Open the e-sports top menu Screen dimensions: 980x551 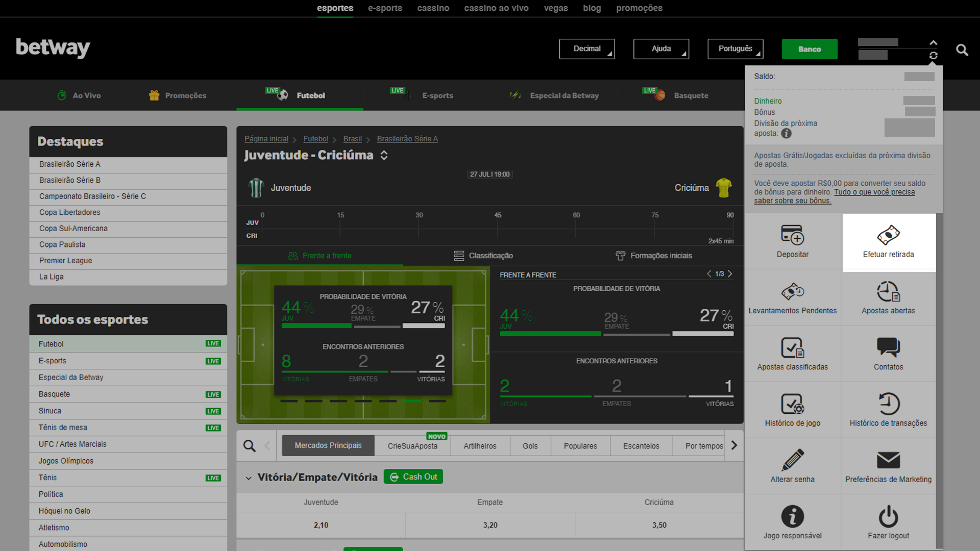[385, 8]
